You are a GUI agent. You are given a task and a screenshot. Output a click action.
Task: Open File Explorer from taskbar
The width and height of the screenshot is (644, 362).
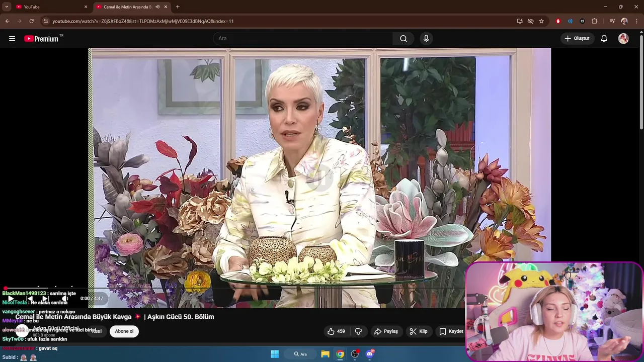pyautogui.click(x=325, y=354)
